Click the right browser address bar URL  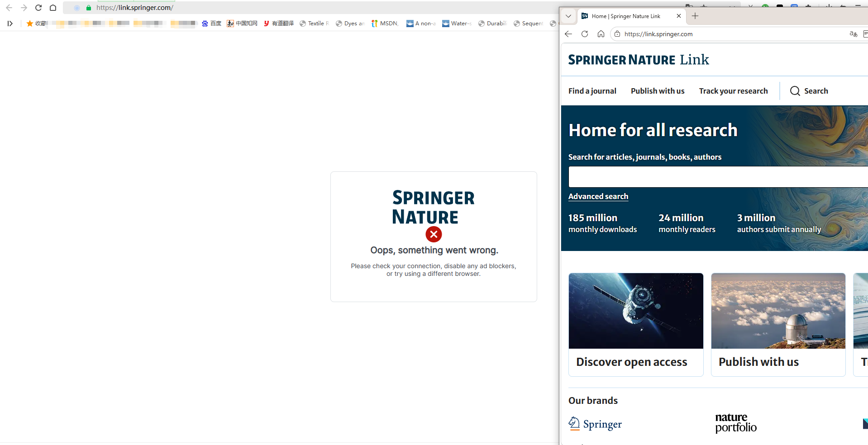point(658,34)
